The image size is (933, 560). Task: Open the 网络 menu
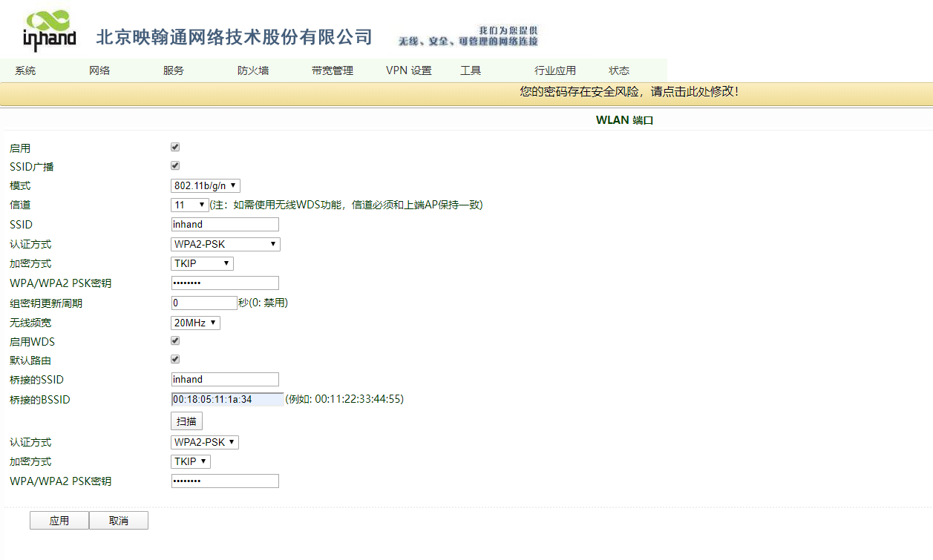(x=99, y=71)
